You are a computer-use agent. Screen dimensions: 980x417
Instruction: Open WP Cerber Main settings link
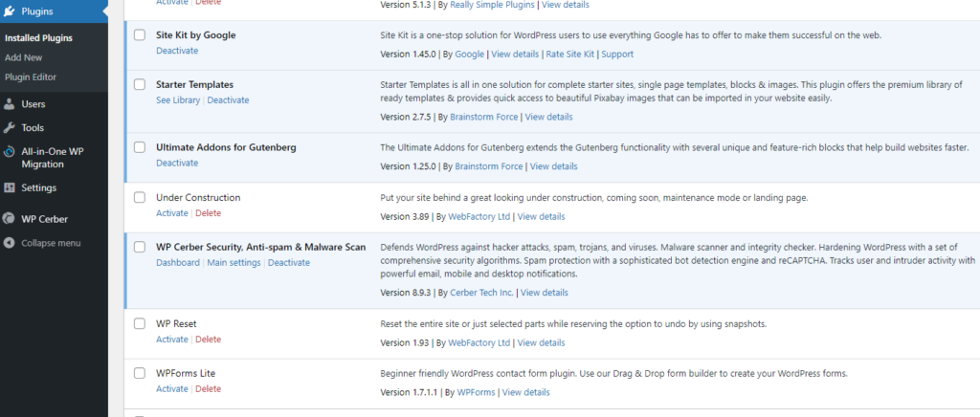234,263
